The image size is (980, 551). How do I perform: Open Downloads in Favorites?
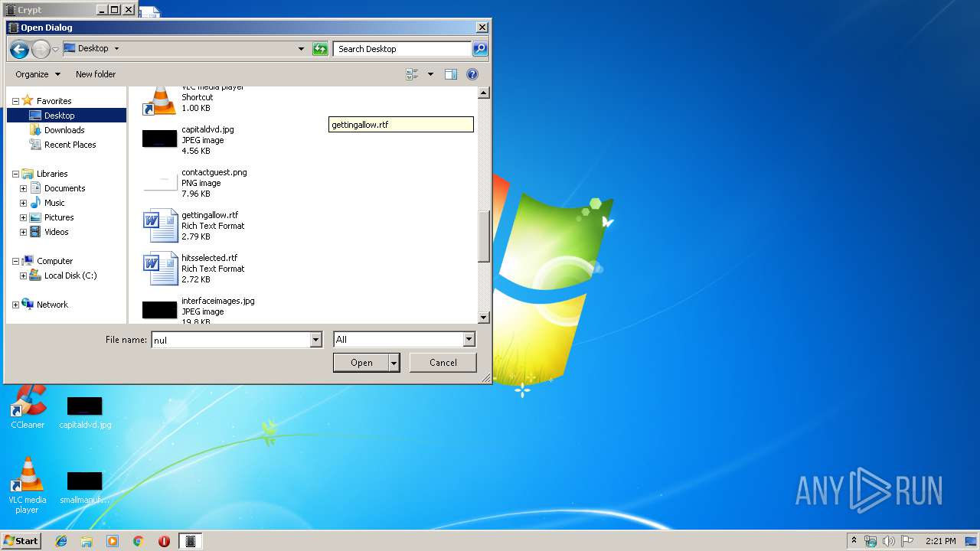[x=64, y=130]
